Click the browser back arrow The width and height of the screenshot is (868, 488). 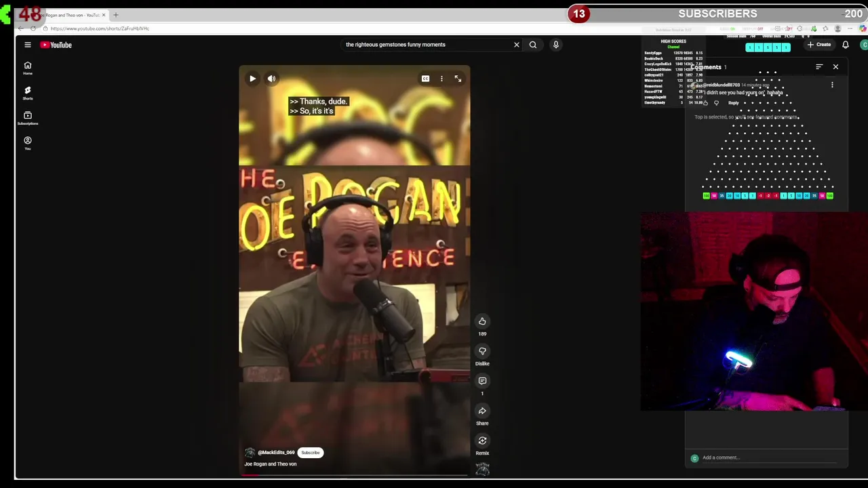pos(20,28)
